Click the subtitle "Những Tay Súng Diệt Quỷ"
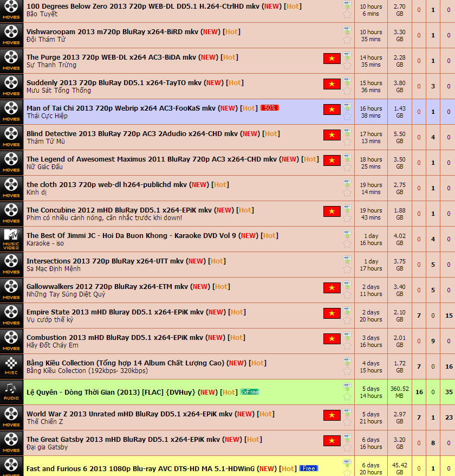Image resolution: width=455 pixels, height=476 pixels. tap(66, 294)
